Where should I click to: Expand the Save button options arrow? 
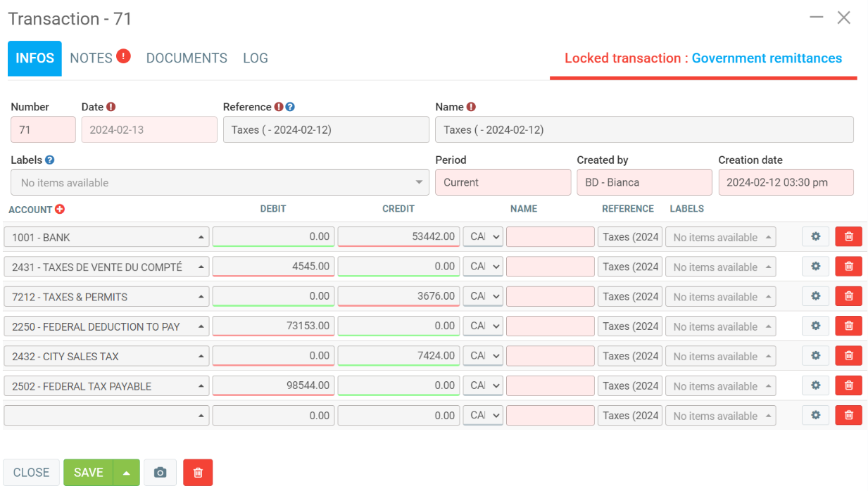[126, 473]
